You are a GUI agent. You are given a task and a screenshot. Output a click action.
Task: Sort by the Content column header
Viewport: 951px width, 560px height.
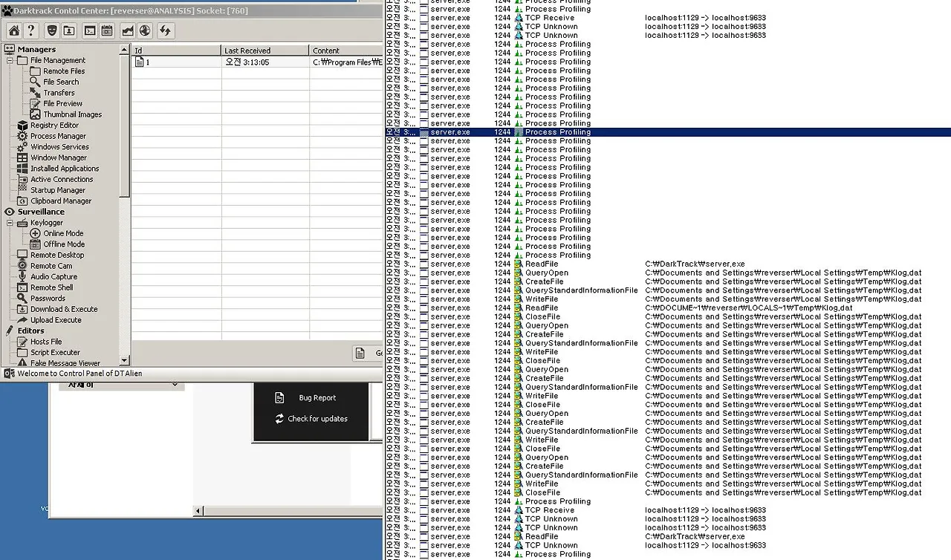346,51
